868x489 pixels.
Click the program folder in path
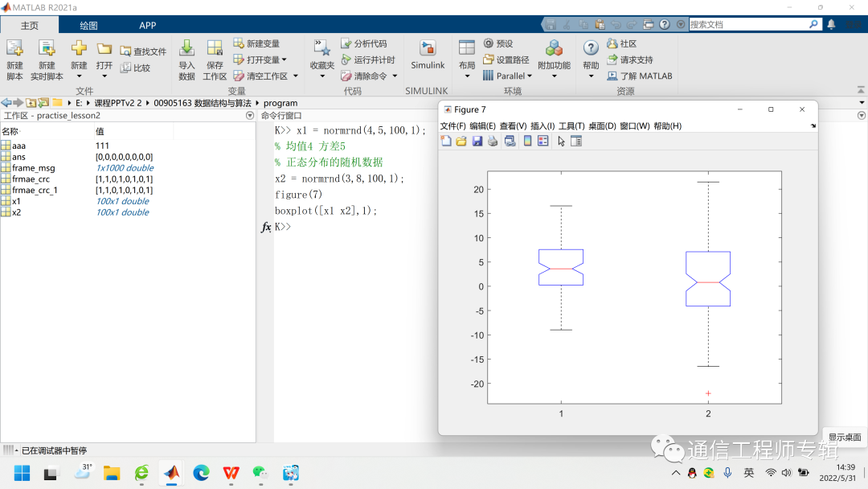pos(280,103)
